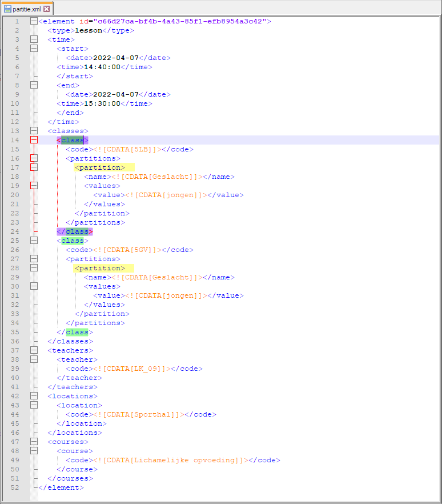Click CDATA[5LB] code value

click(127, 149)
